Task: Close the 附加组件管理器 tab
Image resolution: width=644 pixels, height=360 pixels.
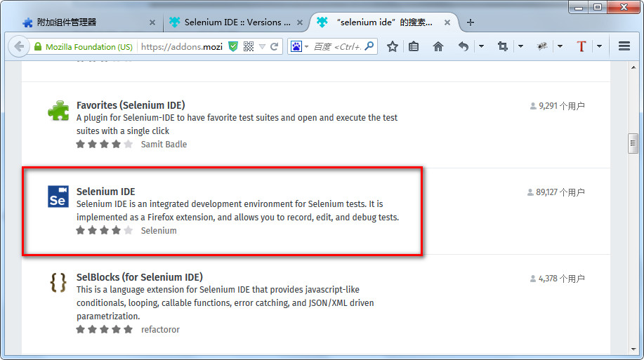Action: tap(152, 22)
